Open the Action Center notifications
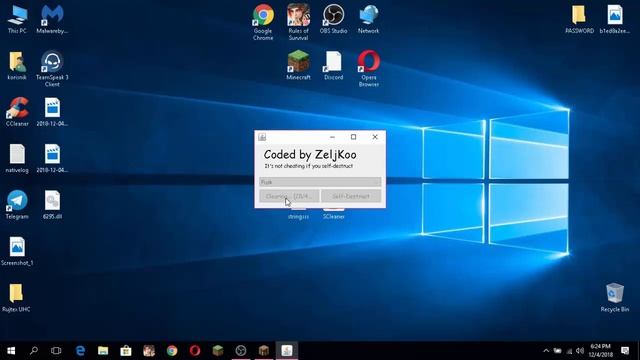 click(x=625, y=351)
